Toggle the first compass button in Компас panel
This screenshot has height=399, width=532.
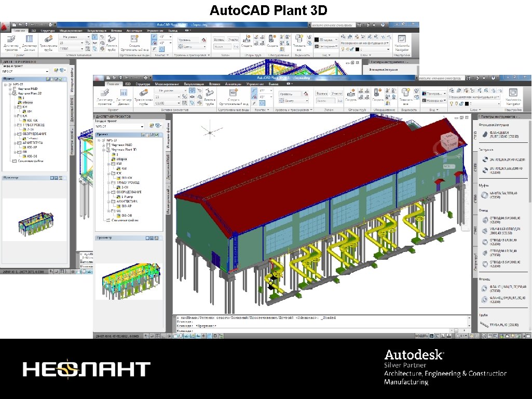tap(254, 91)
